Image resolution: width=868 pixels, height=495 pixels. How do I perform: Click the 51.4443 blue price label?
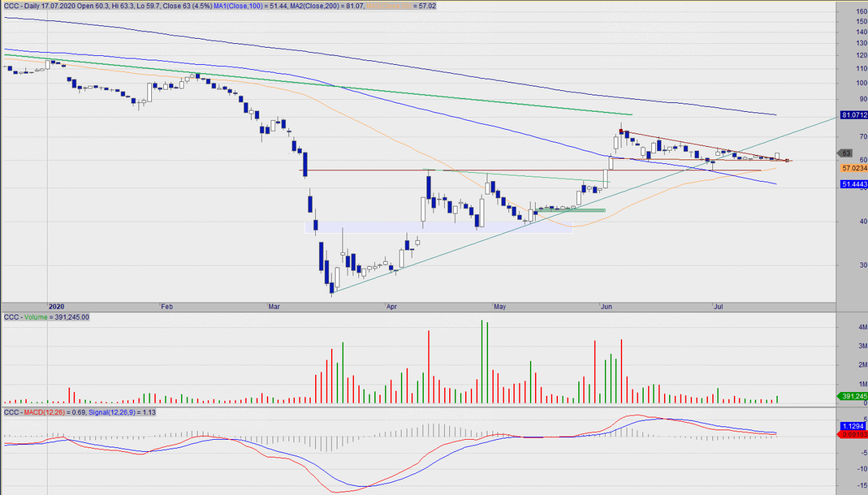pos(853,184)
